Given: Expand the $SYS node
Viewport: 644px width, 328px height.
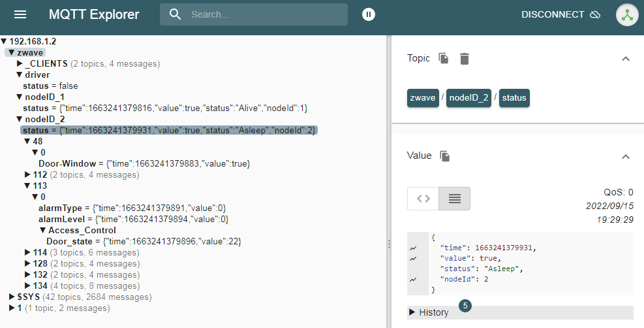Looking at the screenshot, I should tap(12, 297).
